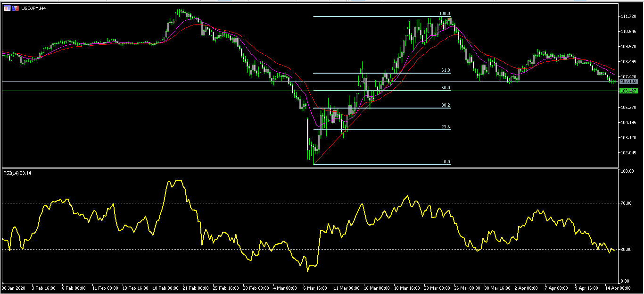Screen dimensions: 644x294
Task: Click the 105.270 price scale value
Action: 629,108
